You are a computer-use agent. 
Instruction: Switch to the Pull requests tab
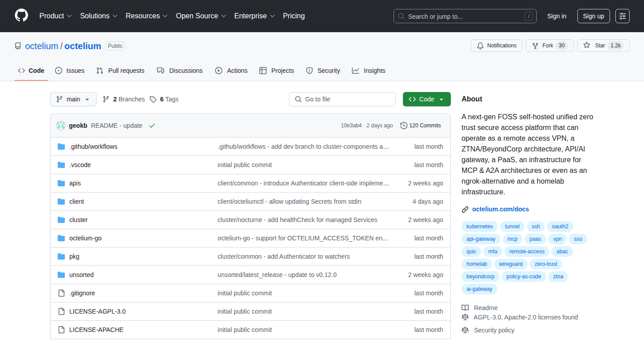click(x=121, y=71)
